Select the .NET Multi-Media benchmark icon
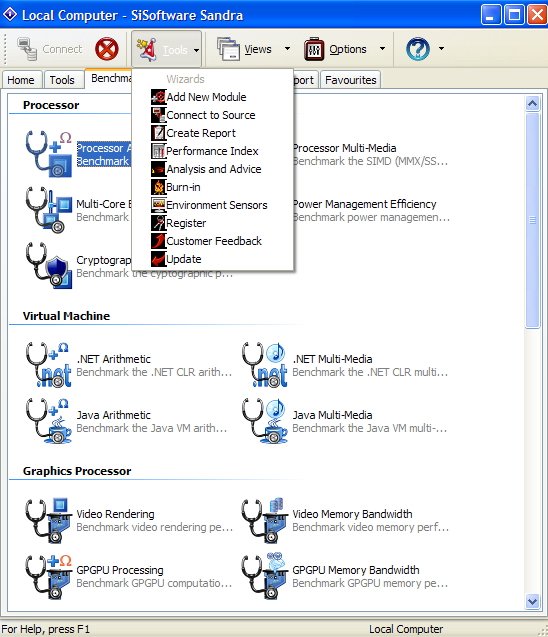The width and height of the screenshot is (548, 637). click(x=265, y=365)
